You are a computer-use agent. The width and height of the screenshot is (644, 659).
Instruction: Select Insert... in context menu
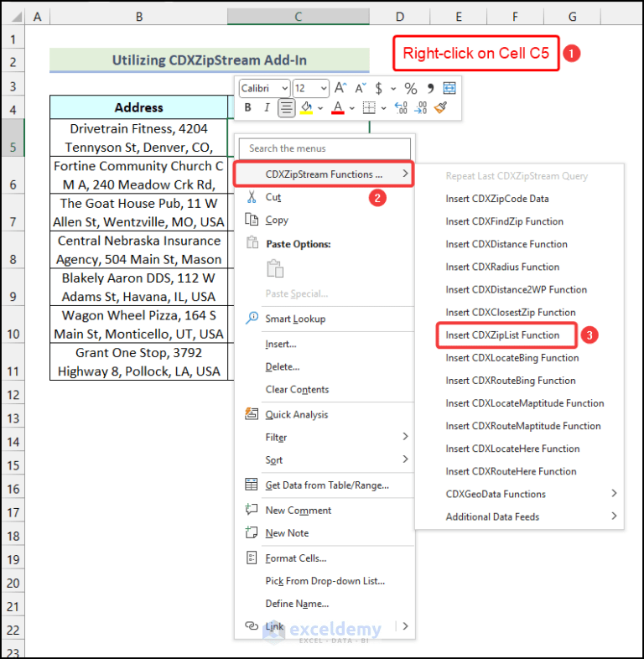281,344
